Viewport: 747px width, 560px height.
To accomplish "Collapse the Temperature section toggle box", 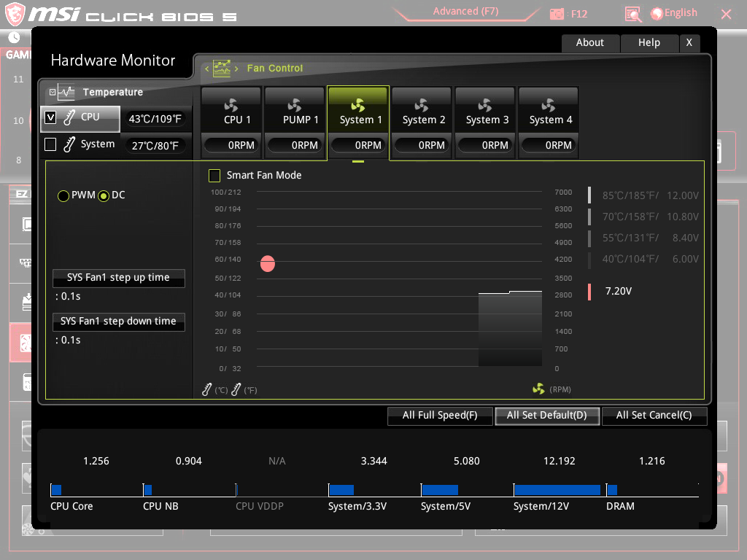I will [x=53, y=93].
